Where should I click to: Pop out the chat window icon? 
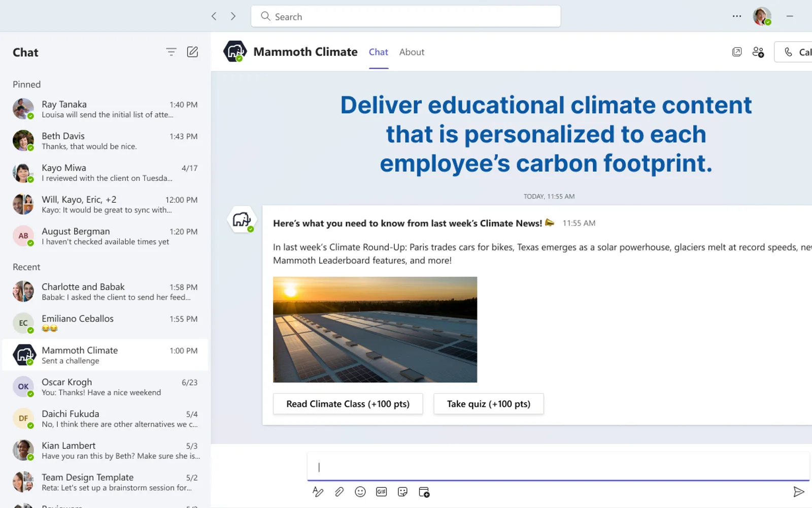[737, 52]
